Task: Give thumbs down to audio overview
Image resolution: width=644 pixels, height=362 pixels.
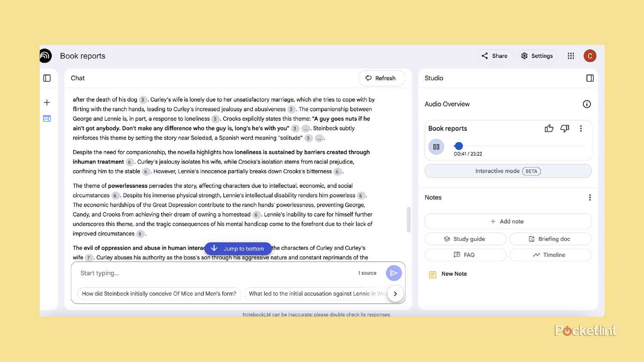Action: (565, 128)
